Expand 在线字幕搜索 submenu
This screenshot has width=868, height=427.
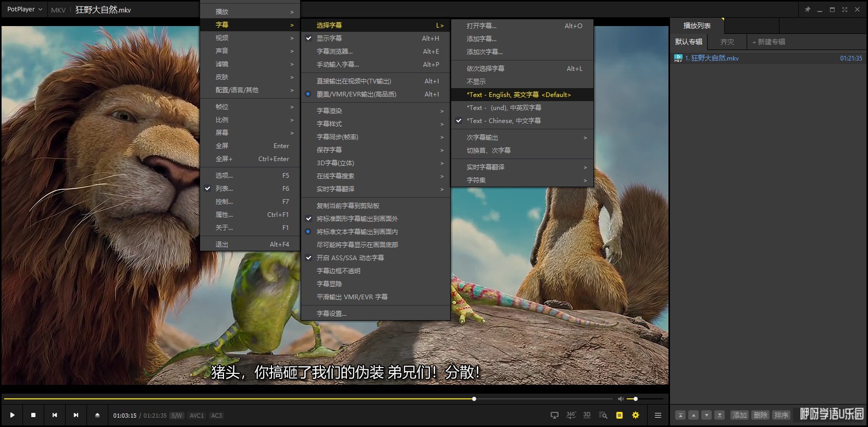pos(375,176)
